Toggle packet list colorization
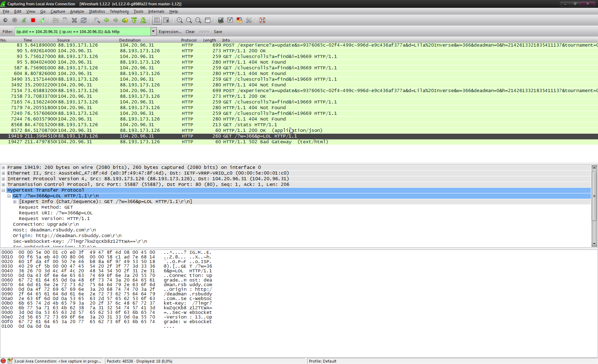This screenshot has width=598, height=364. coord(157,21)
